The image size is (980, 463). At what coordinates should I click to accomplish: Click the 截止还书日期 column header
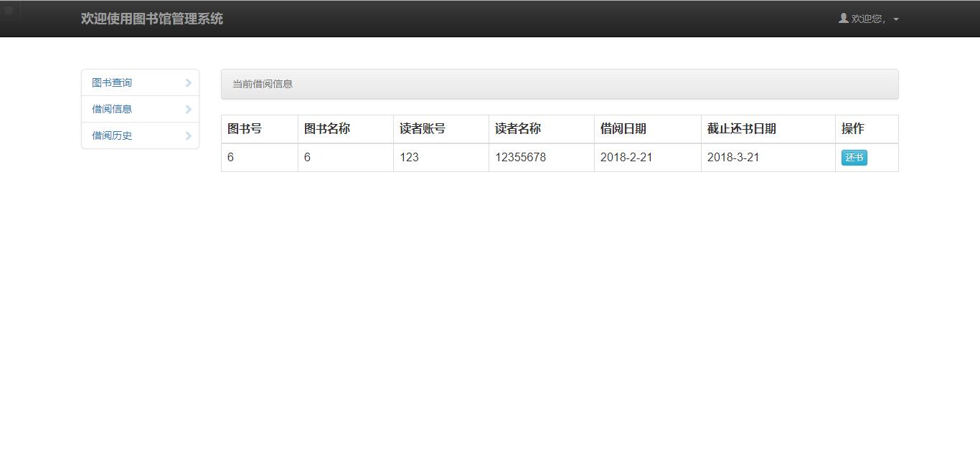768,129
